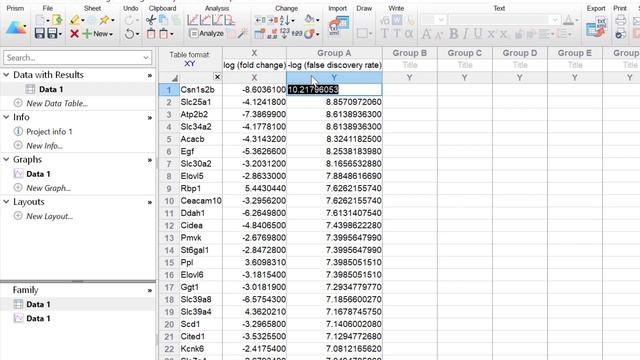
Task: Open the second Paste options dropdown
Action: tap(171, 34)
